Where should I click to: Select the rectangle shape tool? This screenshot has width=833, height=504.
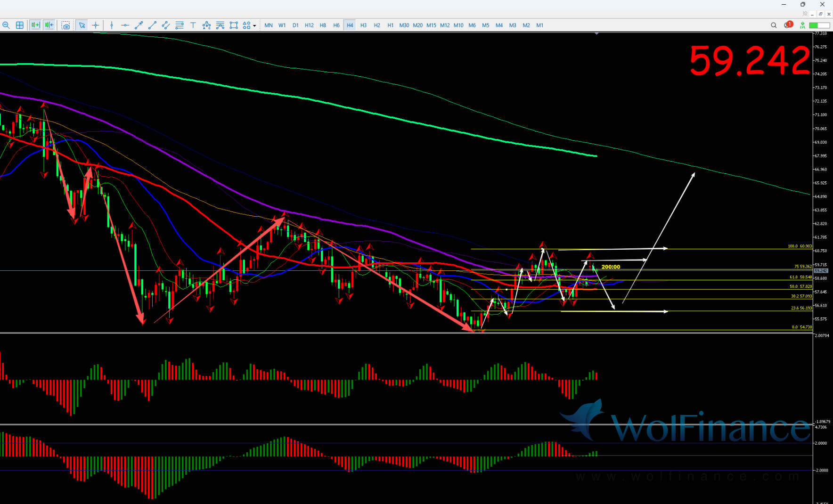coord(234,25)
